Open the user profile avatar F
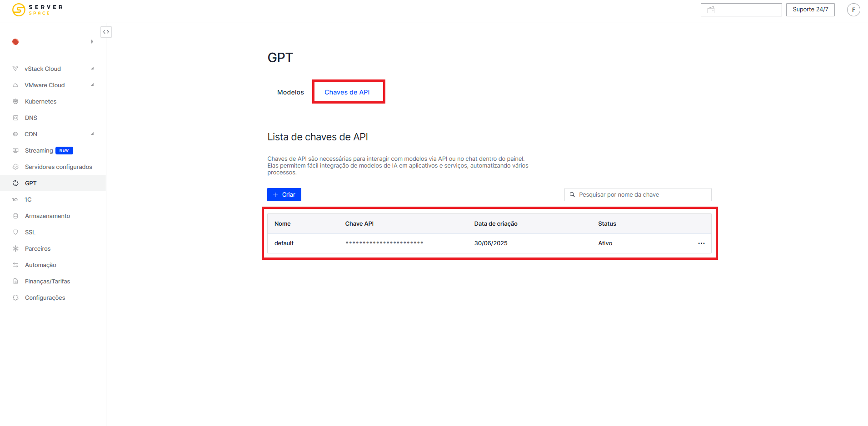The width and height of the screenshot is (868, 426). click(x=853, y=10)
